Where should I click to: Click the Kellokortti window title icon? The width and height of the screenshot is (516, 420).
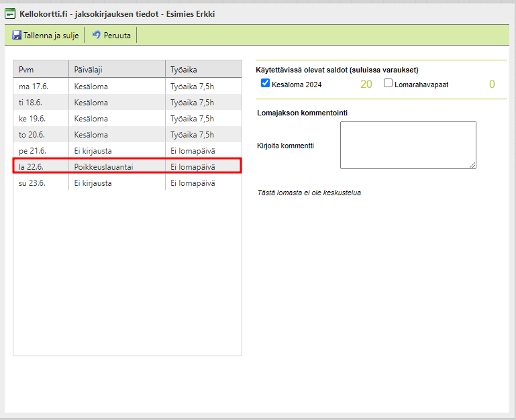point(10,13)
